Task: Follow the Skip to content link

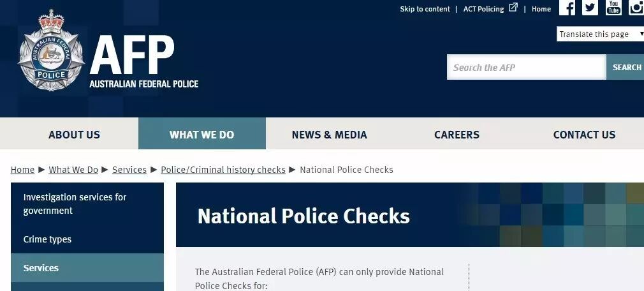Action: coord(425,9)
